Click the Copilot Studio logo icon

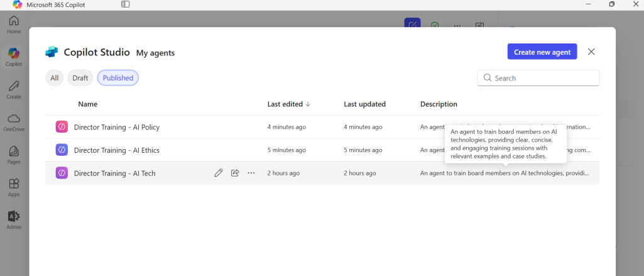pos(52,52)
